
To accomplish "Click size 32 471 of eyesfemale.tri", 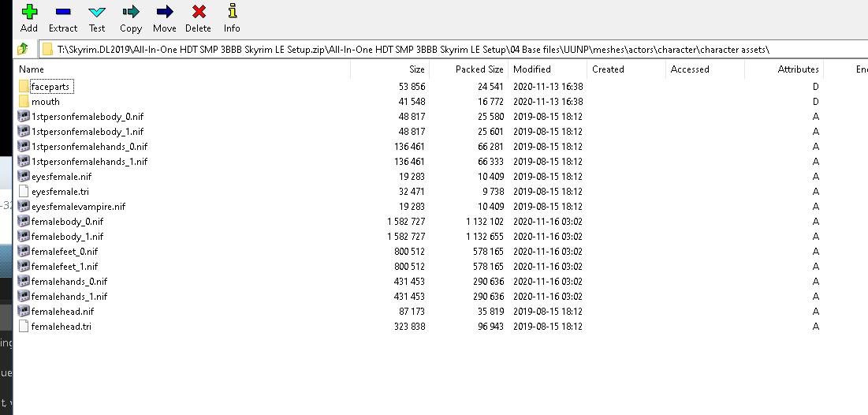I will point(412,191).
